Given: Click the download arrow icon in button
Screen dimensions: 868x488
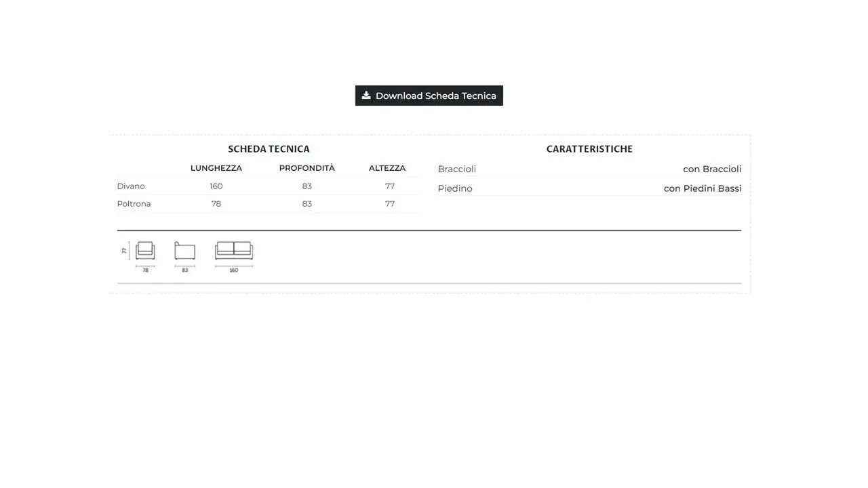Looking at the screenshot, I should [x=366, y=96].
